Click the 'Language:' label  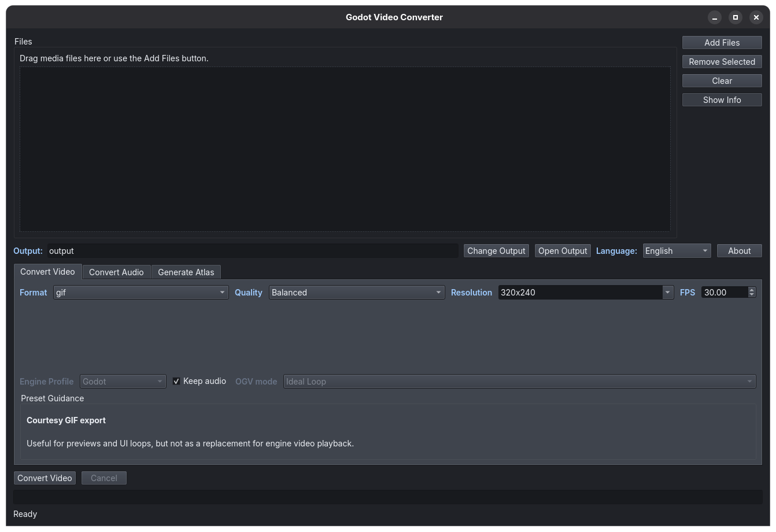pyautogui.click(x=616, y=251)
